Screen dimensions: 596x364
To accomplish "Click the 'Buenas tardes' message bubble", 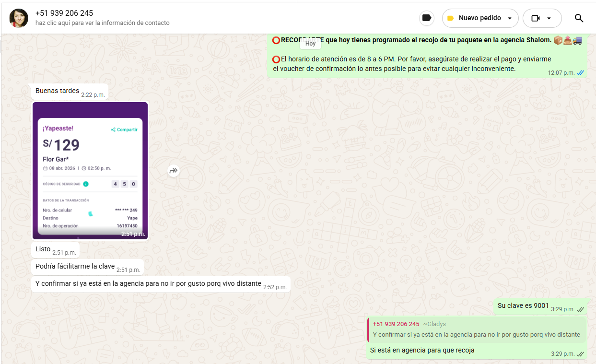I will click(58, 91).
